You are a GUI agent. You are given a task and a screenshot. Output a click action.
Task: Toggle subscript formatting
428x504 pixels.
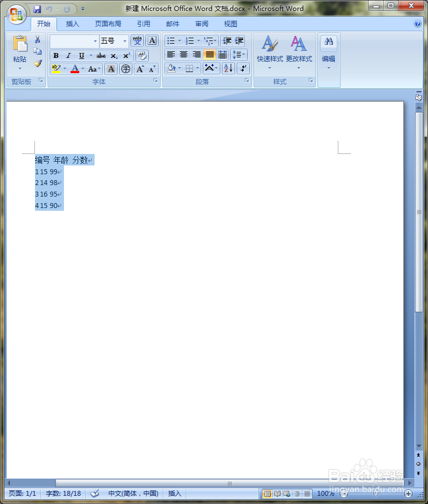tap(114, 56)
